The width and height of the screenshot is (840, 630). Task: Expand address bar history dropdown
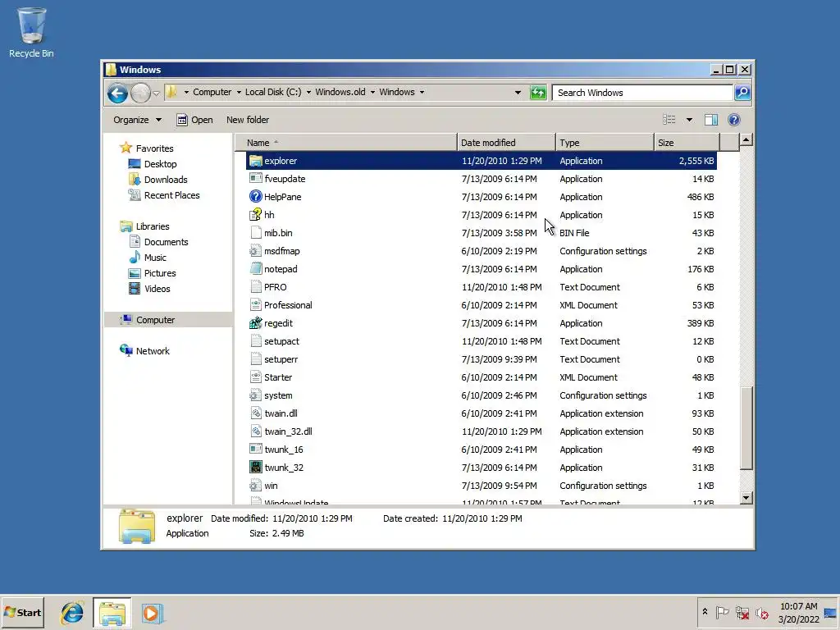[x=518, y=93]
